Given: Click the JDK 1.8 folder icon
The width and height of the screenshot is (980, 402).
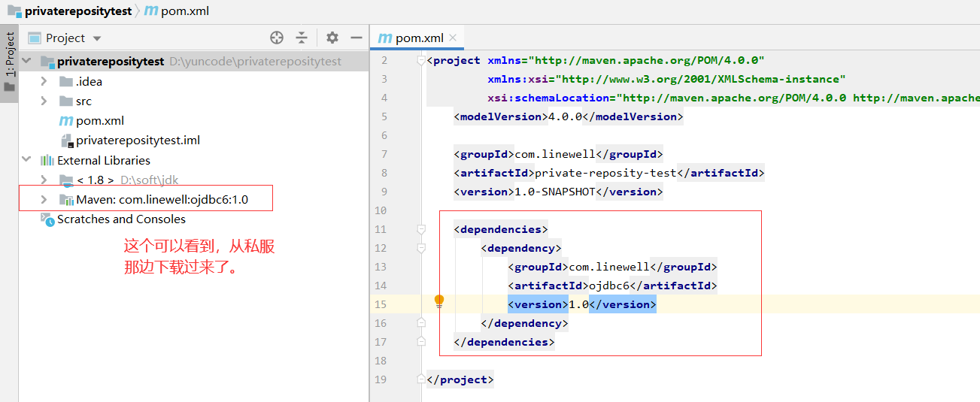Looking at the screenshot, I should [66, 180].
